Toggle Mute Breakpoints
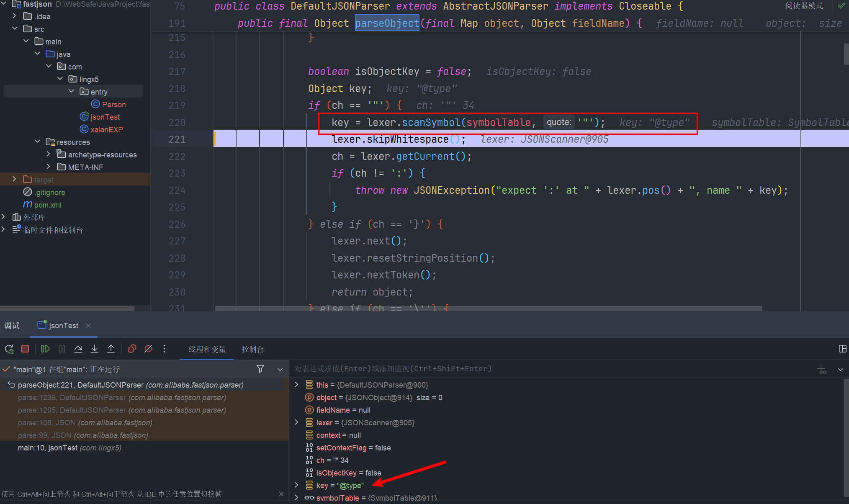Viewport: 849px width, 504px height. coord(148,349)
